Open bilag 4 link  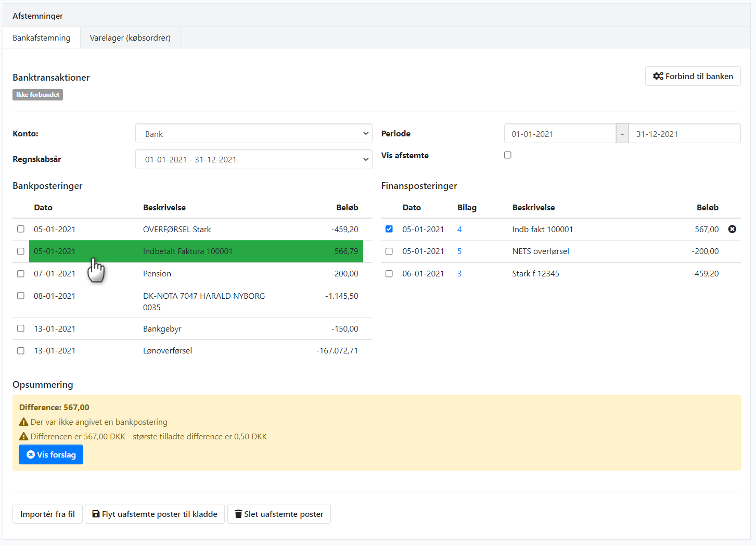[x=459, y=229]
